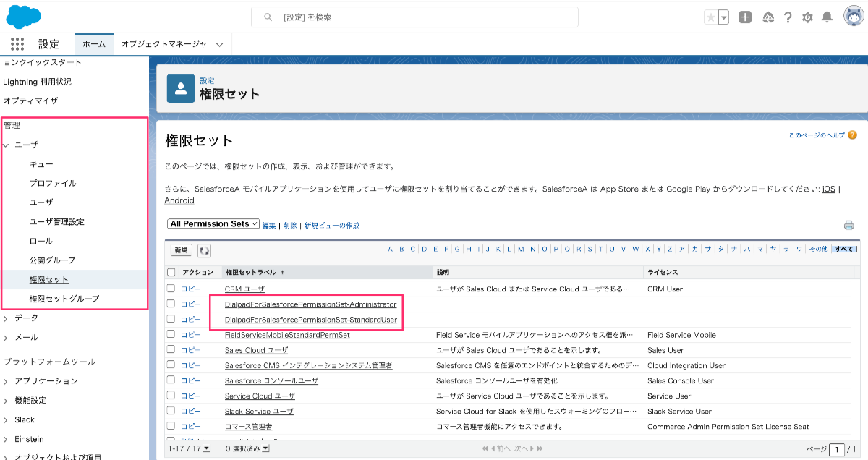868x460 pixels.
Task: Open the 0 選択済み dropdown
Action: (x=265, y=449)
